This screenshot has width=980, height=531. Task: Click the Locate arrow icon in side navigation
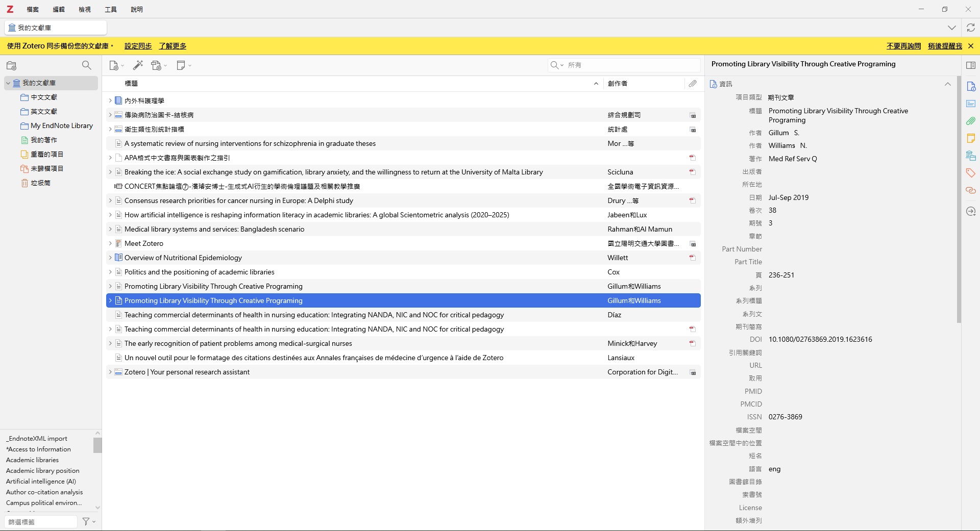(x=971, y=211)
